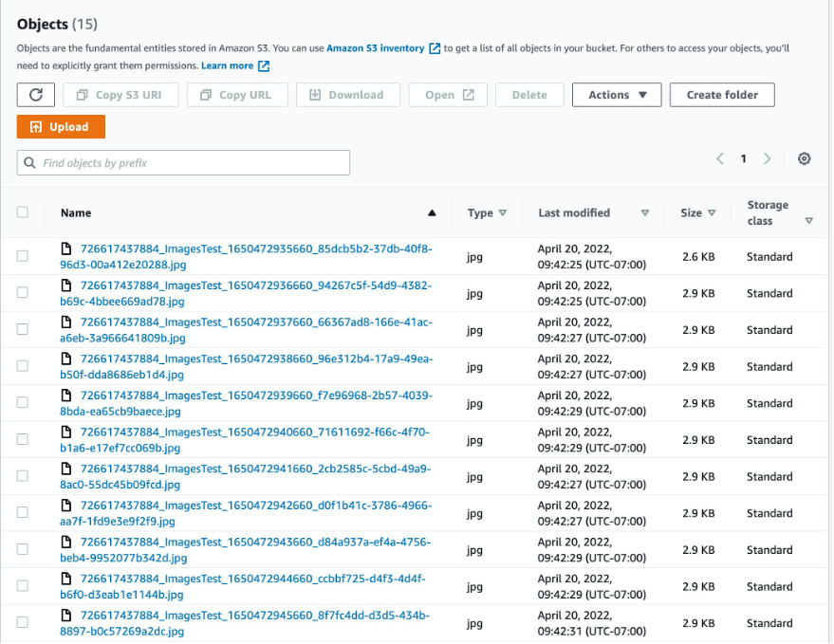Click the Create folder button
The height and width of the screenshot is (644, 834).
pos(722,95)
